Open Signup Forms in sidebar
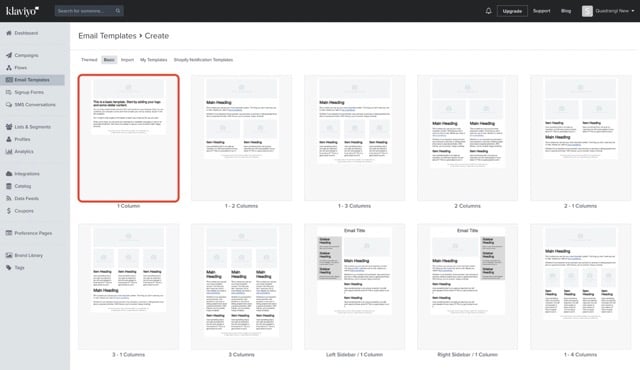Viewport: 640px width, 370px height. pos(29,92)
